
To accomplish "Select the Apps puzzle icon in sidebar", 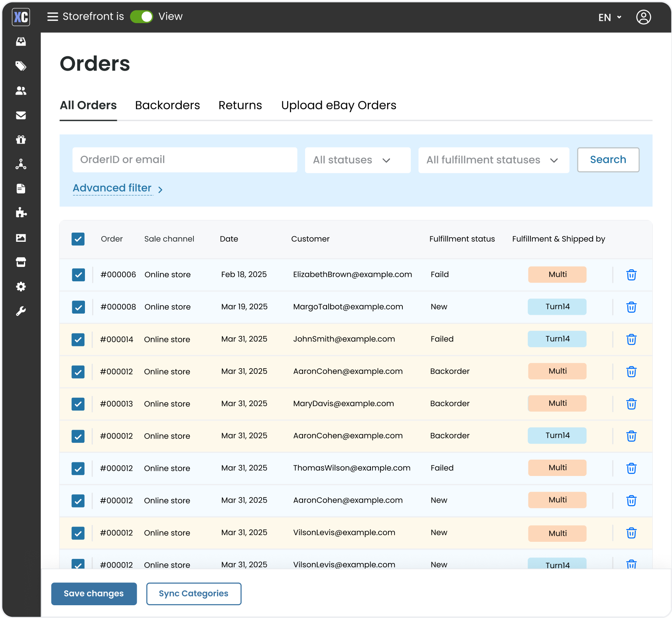I will point(21,213).
